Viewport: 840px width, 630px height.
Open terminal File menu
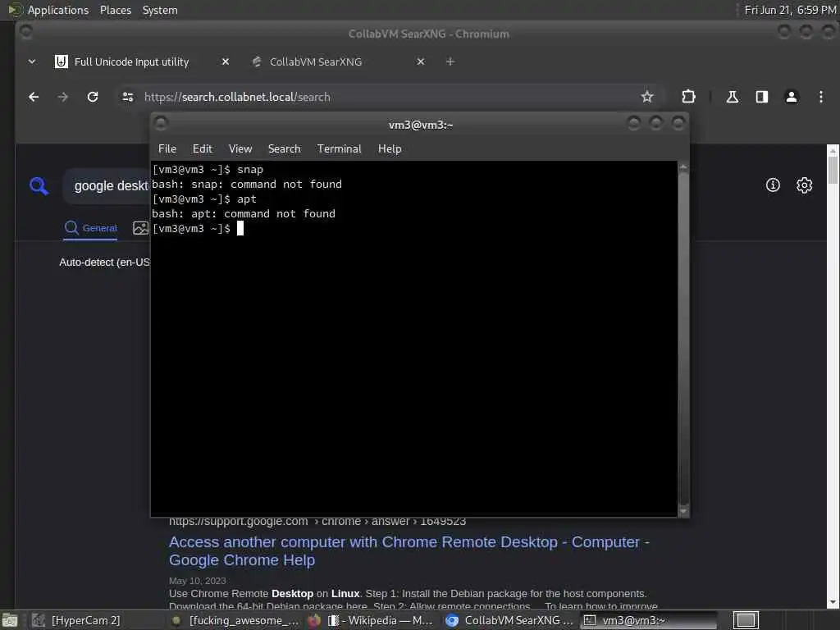point(167,149)
